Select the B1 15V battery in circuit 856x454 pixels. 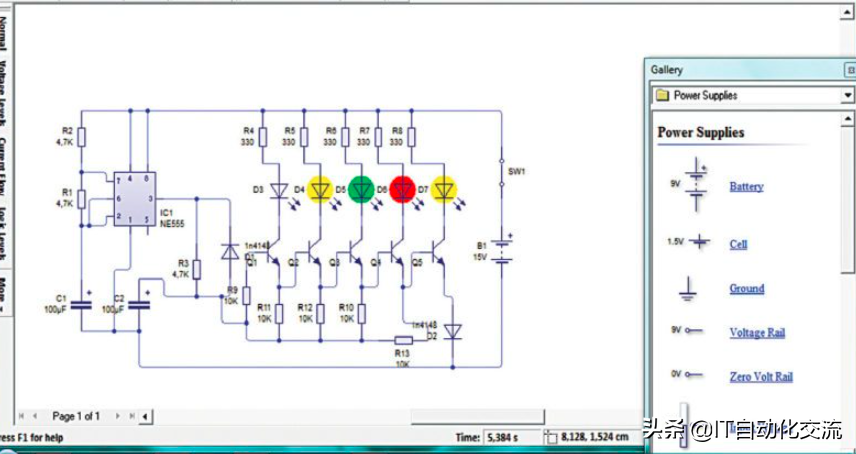click(x=501, y=252)
